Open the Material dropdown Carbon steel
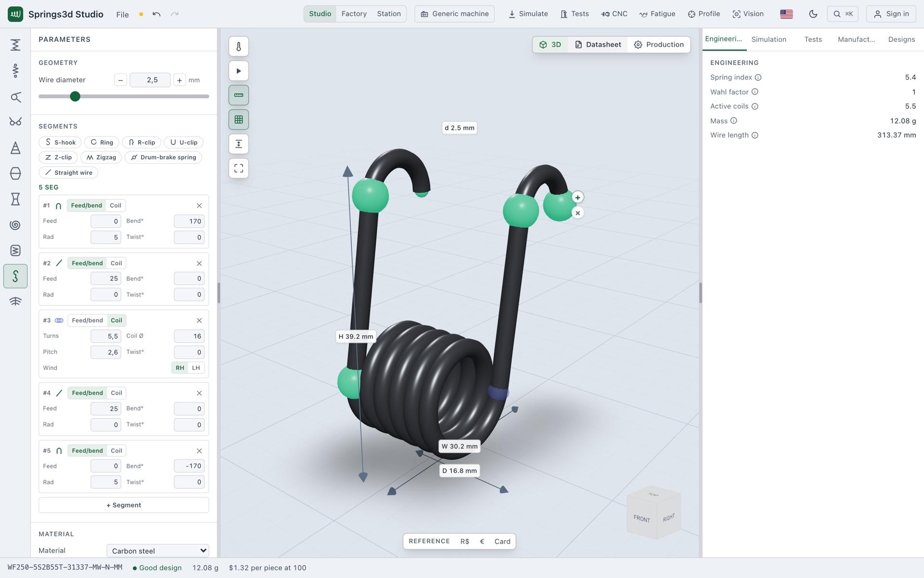This screenshot has width=924, height=578. [x=158, y=551]
